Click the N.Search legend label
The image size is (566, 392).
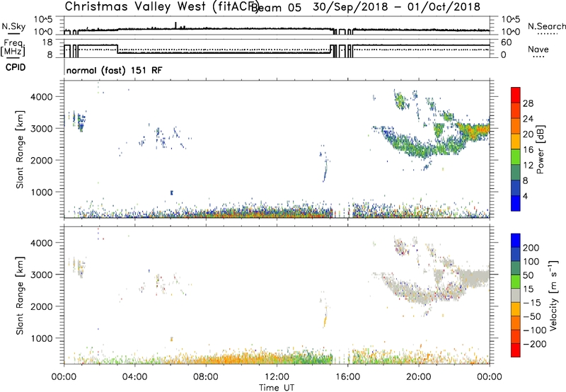(546, 26)
